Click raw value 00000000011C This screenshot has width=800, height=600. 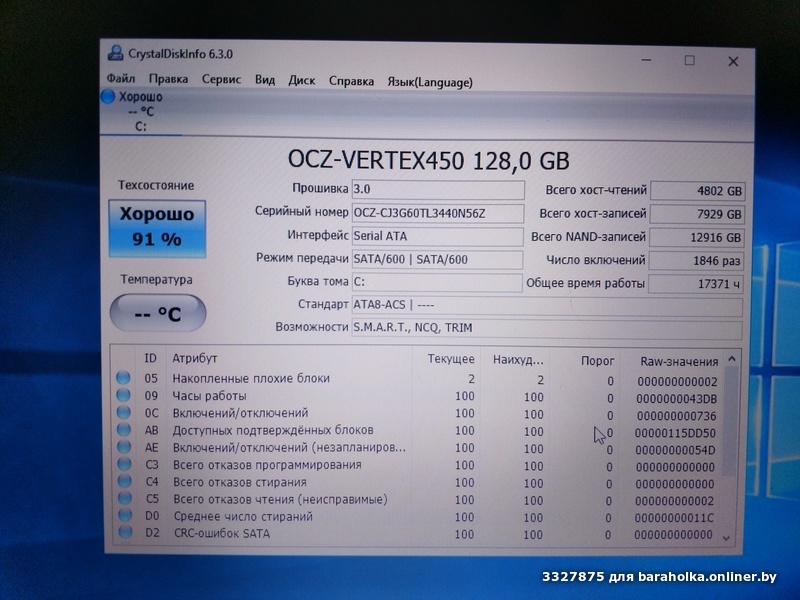pos(674,518)
